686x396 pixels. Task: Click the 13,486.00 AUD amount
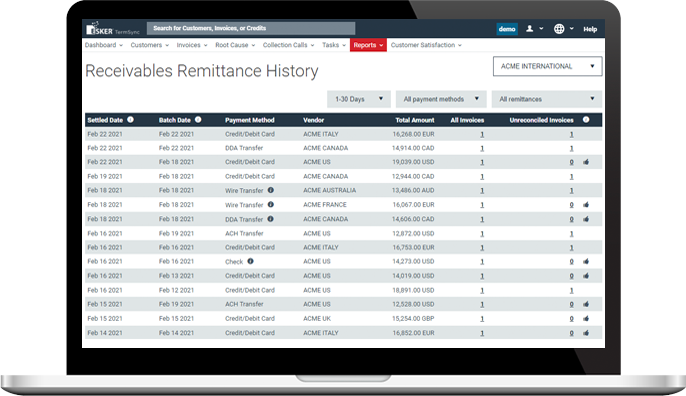(x=413, y=190)
